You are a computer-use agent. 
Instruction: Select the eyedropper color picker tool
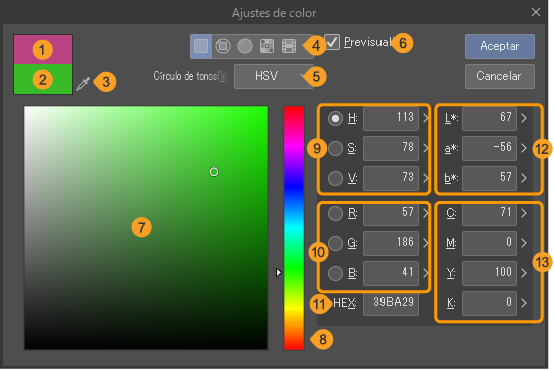coord(83,84)
